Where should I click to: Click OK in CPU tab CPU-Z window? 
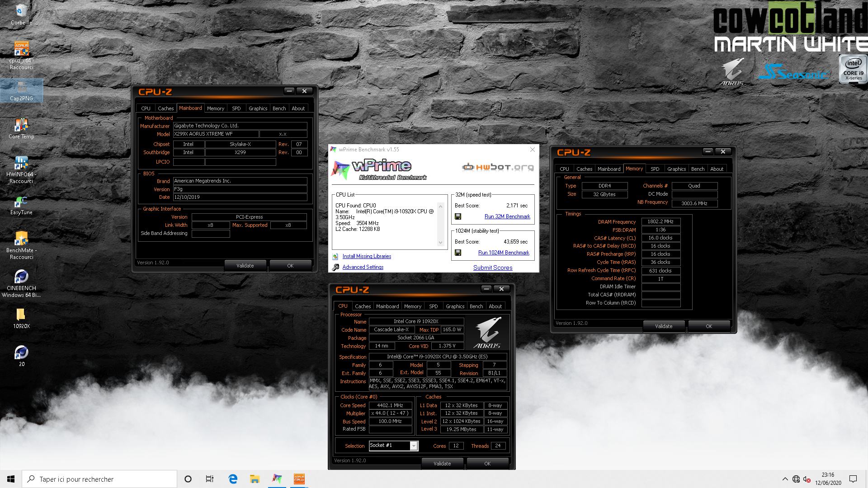487,464
